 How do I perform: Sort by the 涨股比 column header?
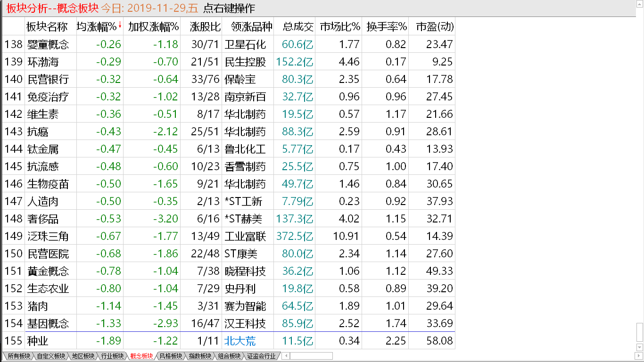(x=205, y=27)
